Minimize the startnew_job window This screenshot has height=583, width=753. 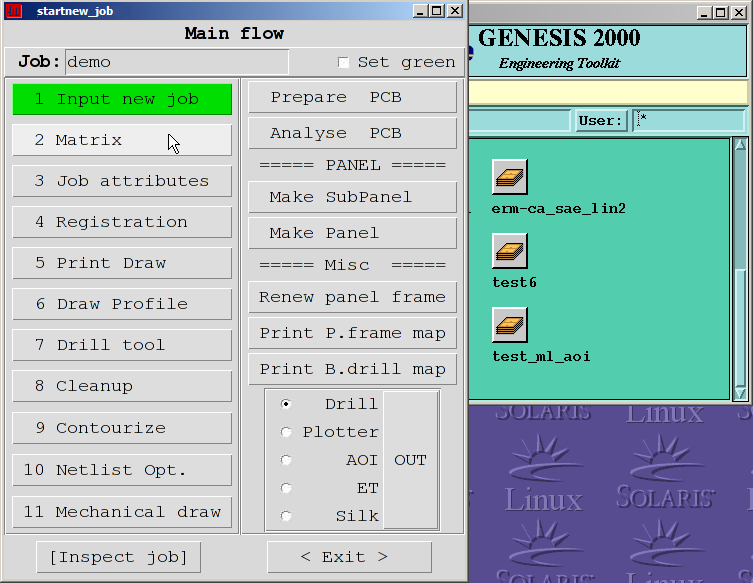coord(420,11)
